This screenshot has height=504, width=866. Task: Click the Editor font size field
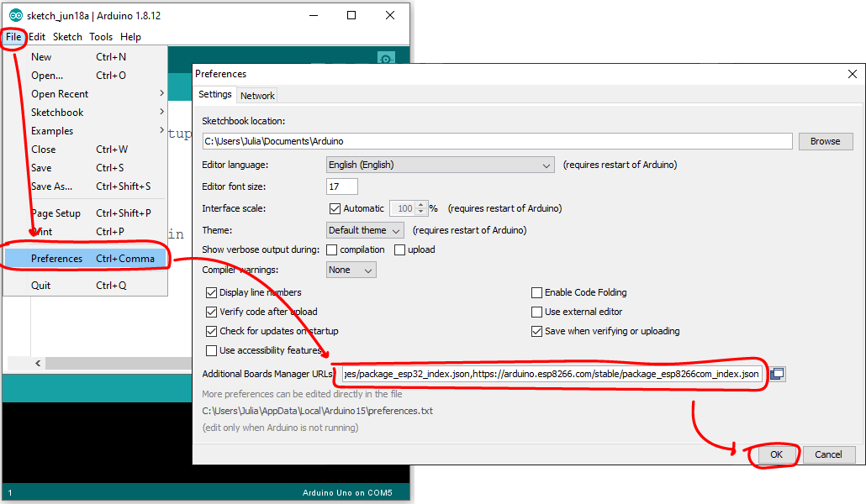pos(342,186)
